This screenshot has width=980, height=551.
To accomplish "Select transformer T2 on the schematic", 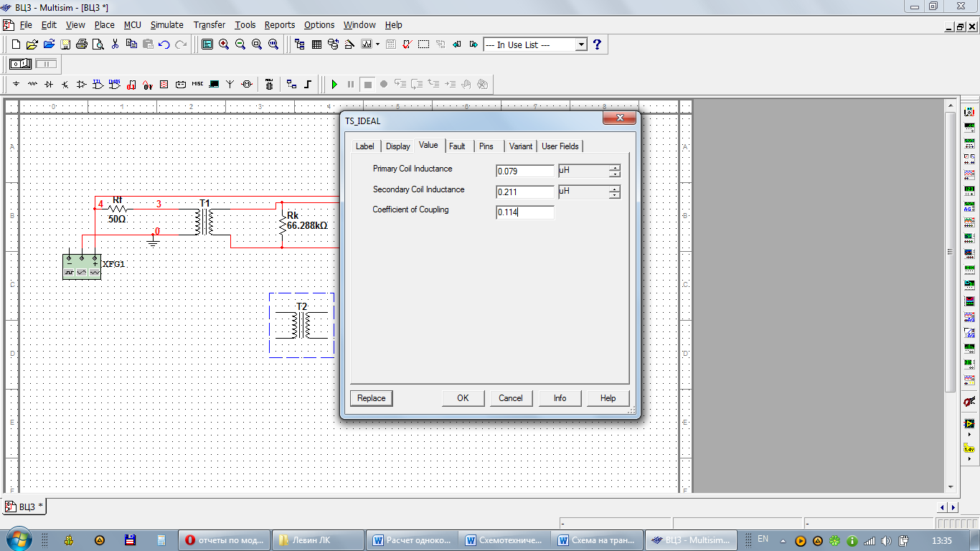I will click(302, 325).
